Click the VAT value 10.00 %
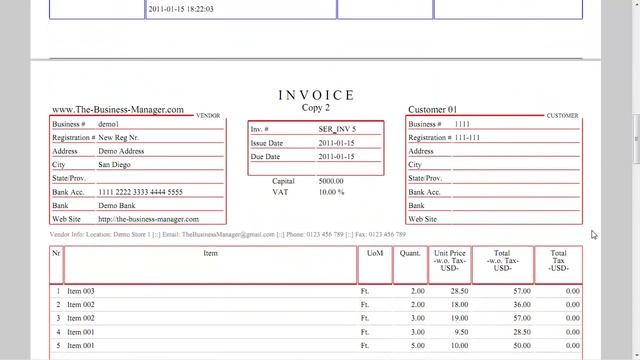640x360 pixels. (331, 192)
